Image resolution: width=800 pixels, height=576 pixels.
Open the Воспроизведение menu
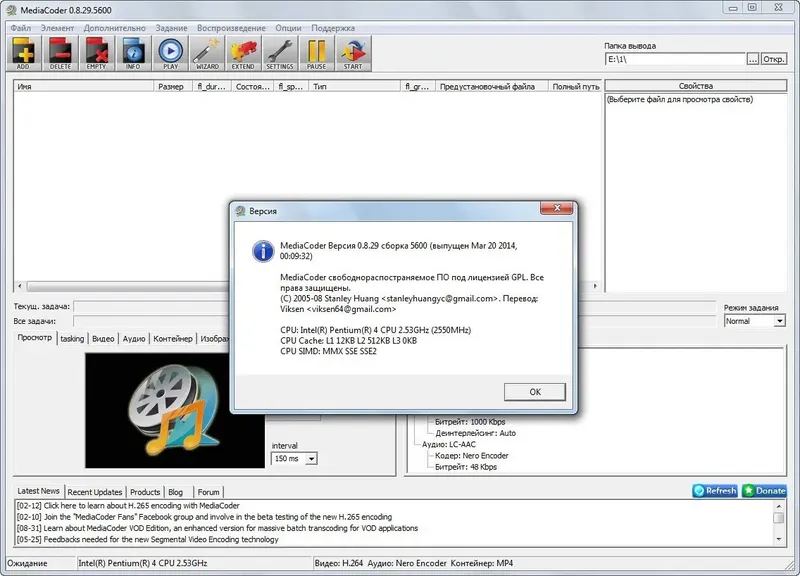click(x=231, y=28)
